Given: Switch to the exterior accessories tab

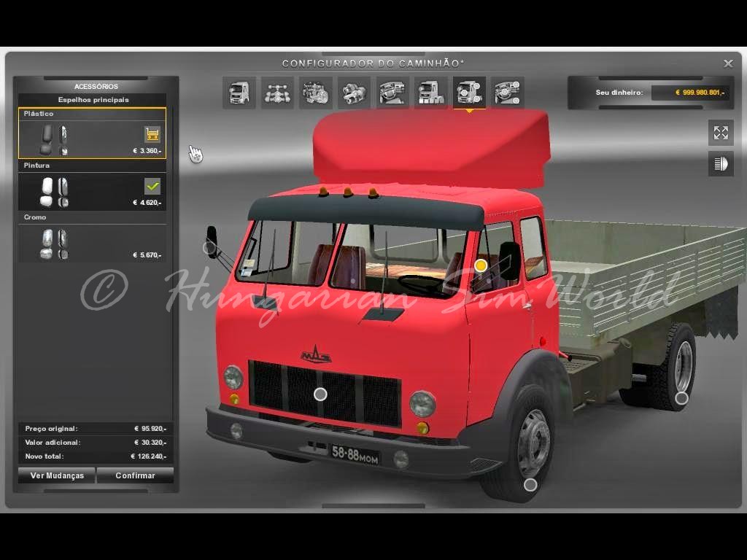Looking at the screenshot, I should [x=469, y=93].
